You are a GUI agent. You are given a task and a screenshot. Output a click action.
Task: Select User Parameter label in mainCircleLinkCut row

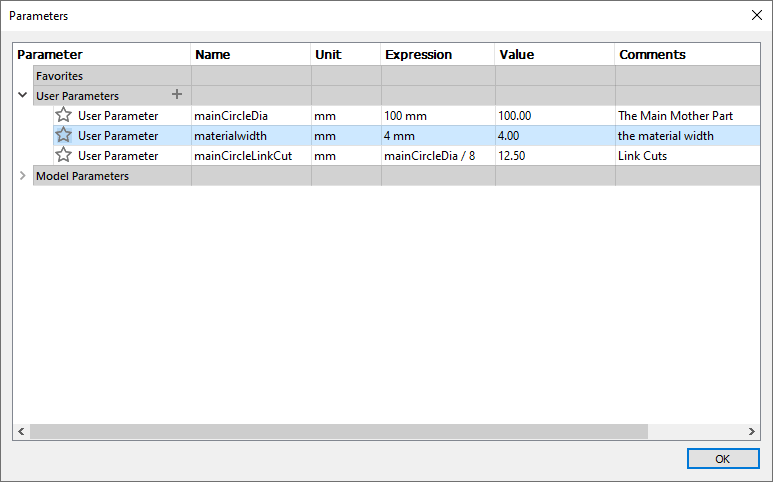(x=118, y=156)
